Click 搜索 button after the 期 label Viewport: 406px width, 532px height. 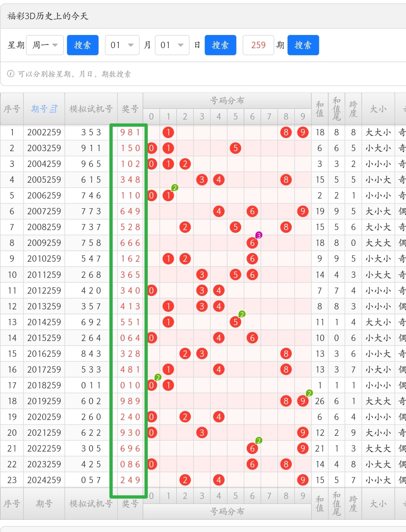tap(303, 45)
